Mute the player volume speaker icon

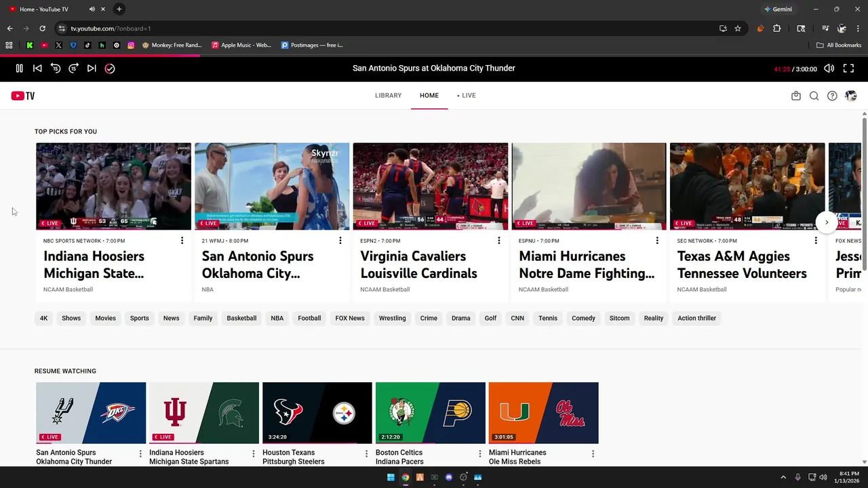[829, 68]
